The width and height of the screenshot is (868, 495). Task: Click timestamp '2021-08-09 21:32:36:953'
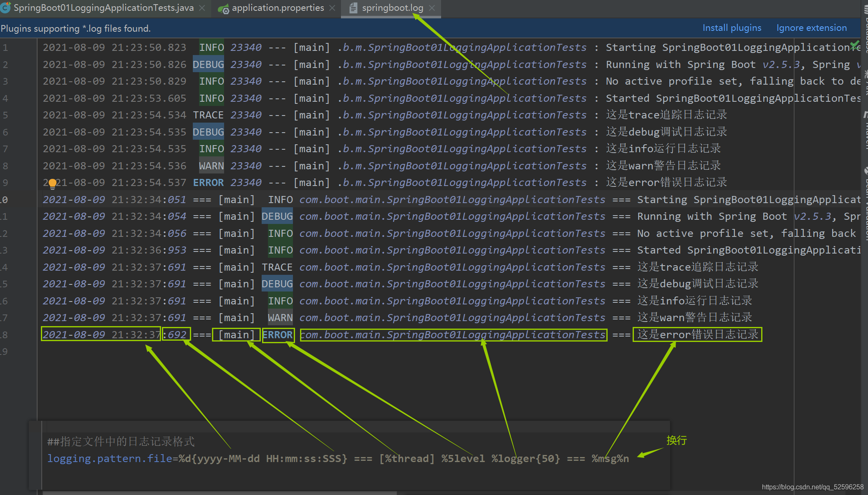[114, 250]
